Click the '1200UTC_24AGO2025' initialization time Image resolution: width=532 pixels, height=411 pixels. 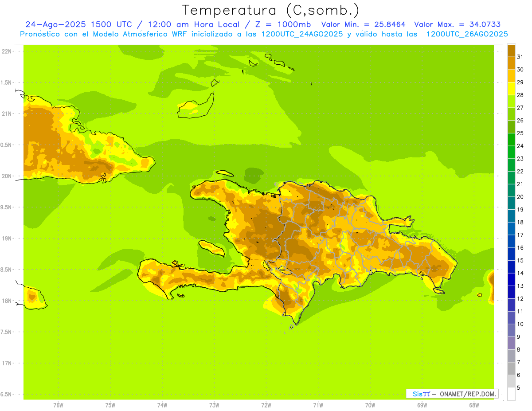point(302,34)
